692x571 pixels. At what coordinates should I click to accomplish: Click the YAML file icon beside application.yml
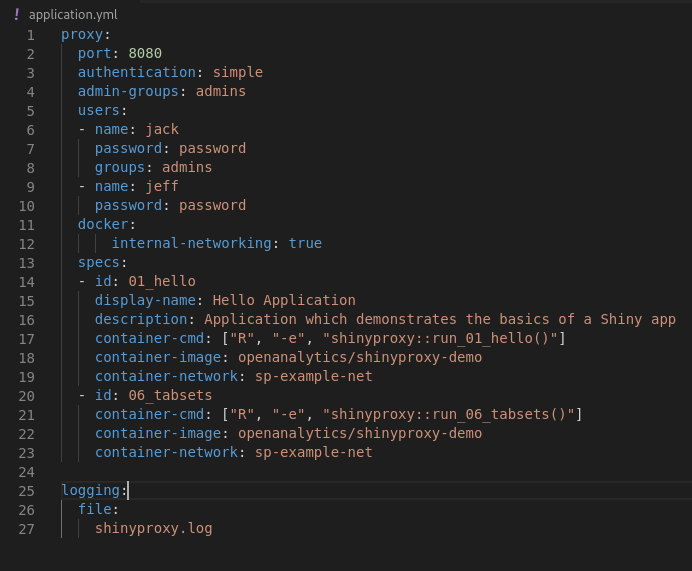(x=16, y=15)
